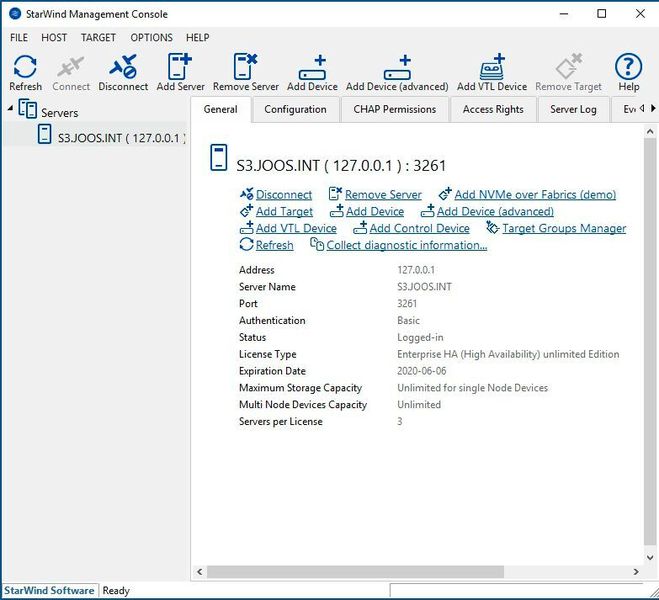Open the Server Log tab
The height and width of the screenshot is (600, 659).
point(573,109)
